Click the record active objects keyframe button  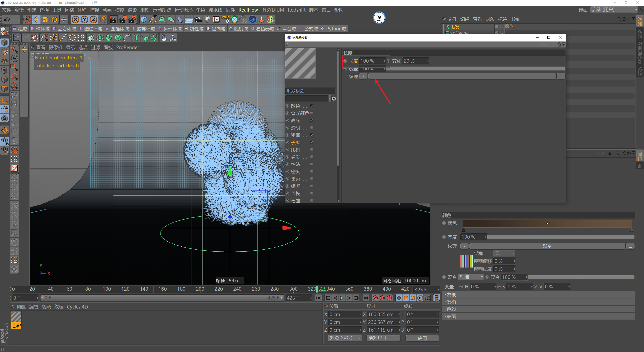(375, 298)
